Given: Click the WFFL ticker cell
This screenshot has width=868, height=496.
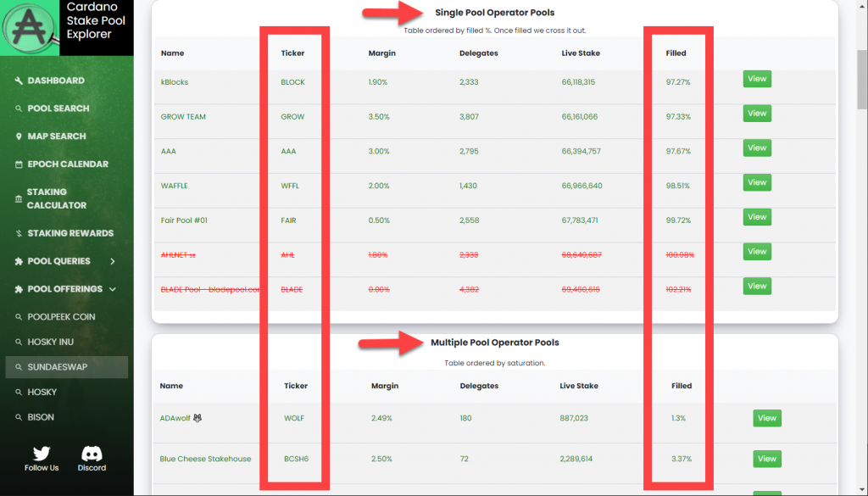Looking at the screenshot, I should click(290, 186).
